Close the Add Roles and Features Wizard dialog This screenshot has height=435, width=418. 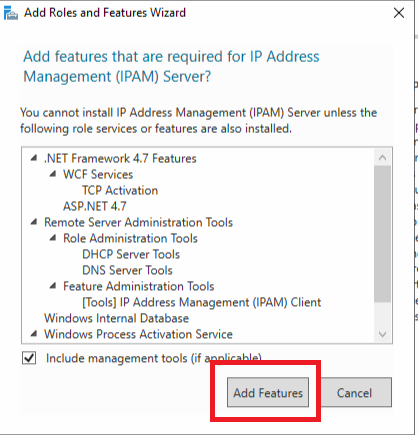(x=399, y=13)
